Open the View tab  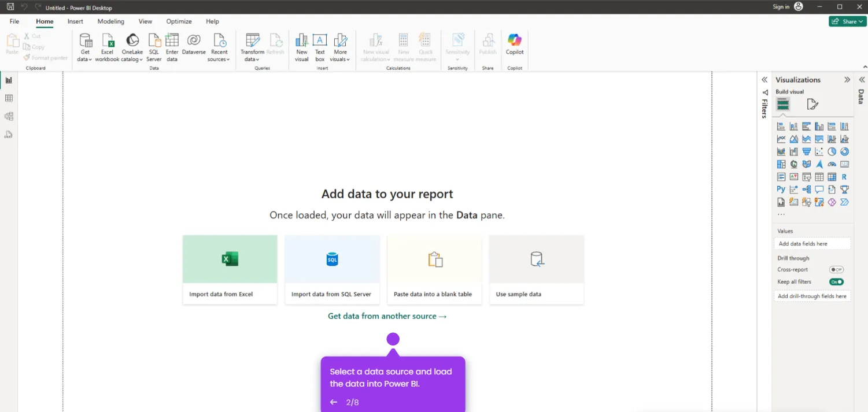coord(145,21)
